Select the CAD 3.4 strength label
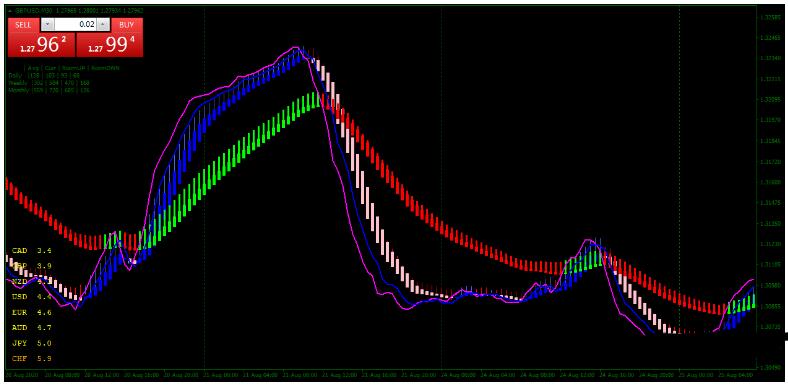Viewport: 788px width, 388px height. pos(31,250)
